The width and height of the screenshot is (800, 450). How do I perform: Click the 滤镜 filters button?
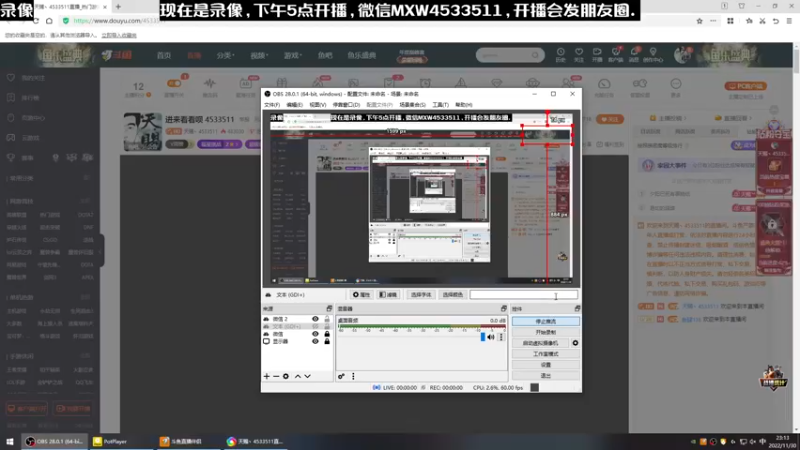click(x=388, y=295)
